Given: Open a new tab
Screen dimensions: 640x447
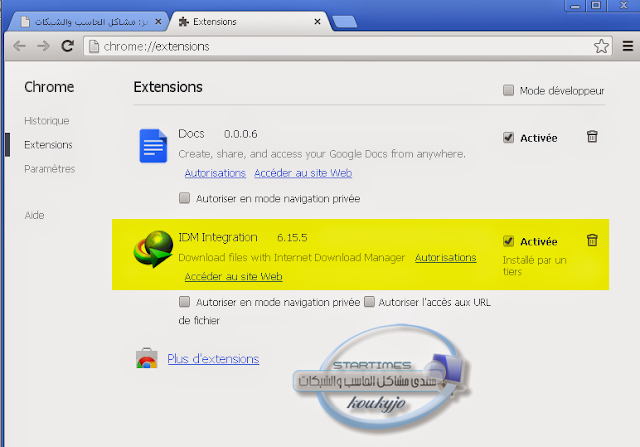Looking at the screenshot, I should [x=345, y=22].
